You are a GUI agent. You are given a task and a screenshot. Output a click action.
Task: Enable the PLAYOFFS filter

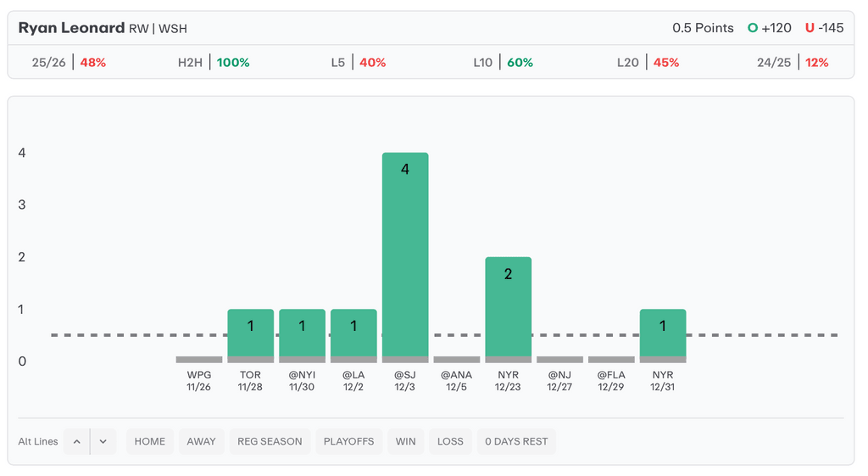(x=348, y=441)
